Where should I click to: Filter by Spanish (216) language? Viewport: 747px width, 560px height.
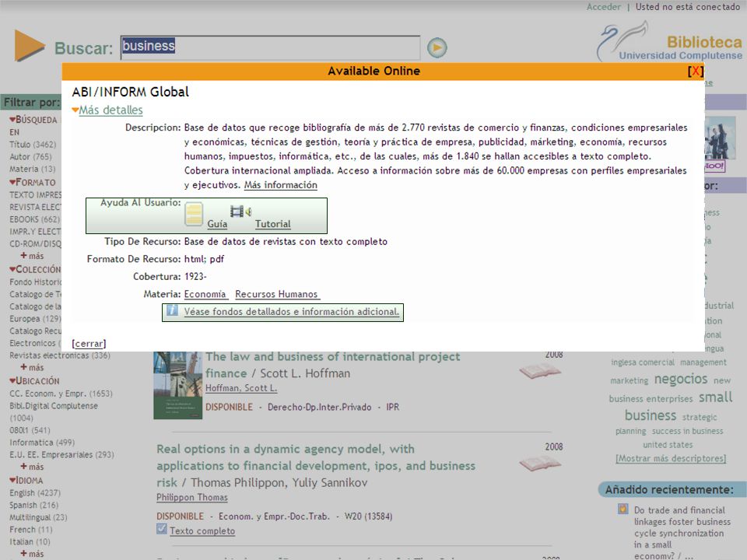click(33, 505)
